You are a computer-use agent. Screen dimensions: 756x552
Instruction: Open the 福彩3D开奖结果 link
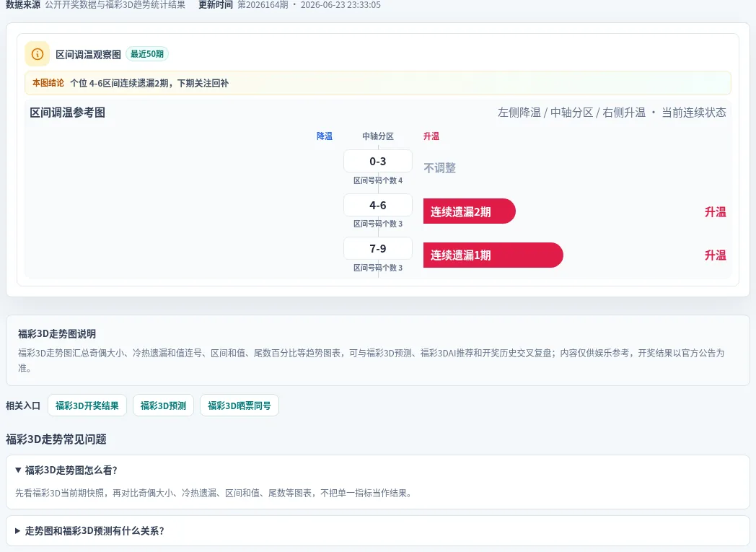click(x=87, y=406)
